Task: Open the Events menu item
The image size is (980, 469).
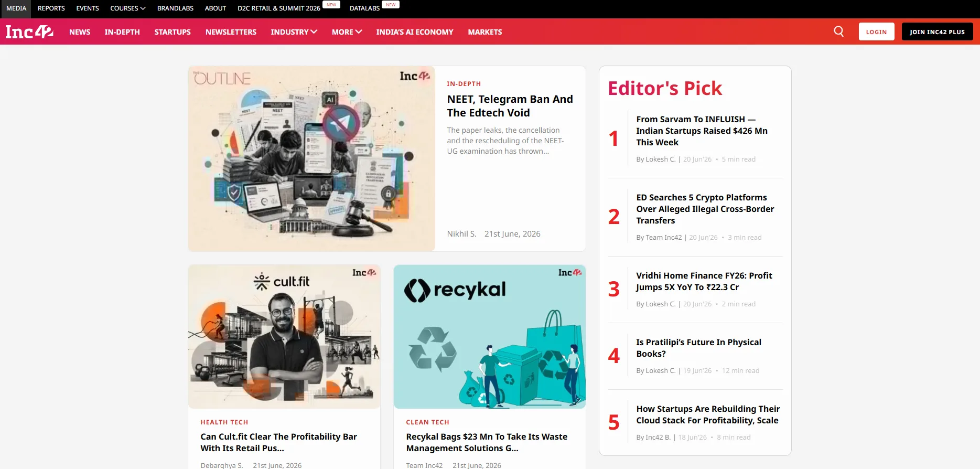Action: point(88,8)
